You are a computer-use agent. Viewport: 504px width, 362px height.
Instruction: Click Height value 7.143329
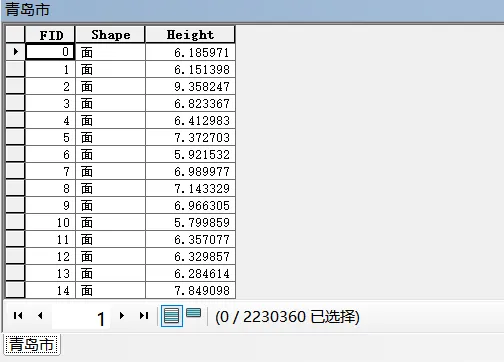point(190,188)
